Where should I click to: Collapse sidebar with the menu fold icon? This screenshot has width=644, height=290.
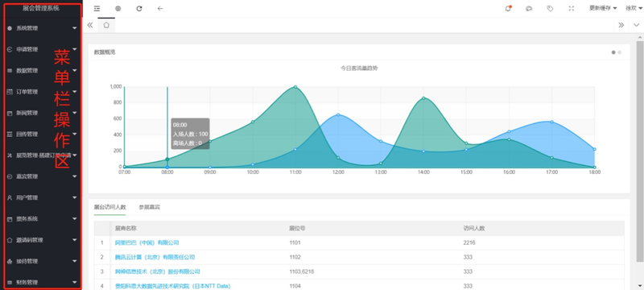97,8
